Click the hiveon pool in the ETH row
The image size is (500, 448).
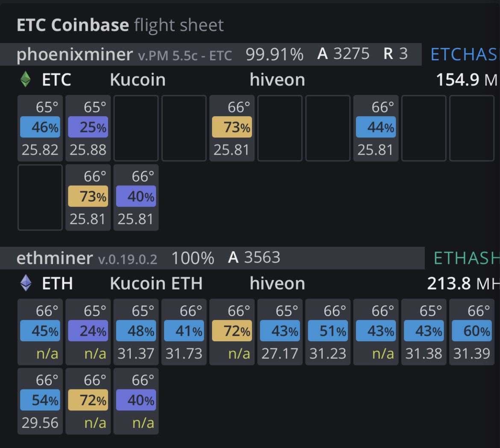pos(277,284)
